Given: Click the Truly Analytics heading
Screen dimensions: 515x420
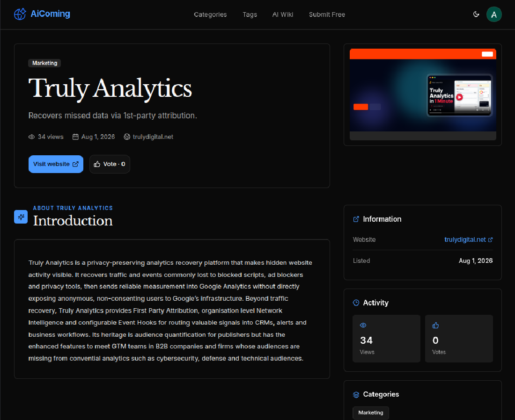Looking at the screenshot, I should pyautogui.click(x=110, y=88).
